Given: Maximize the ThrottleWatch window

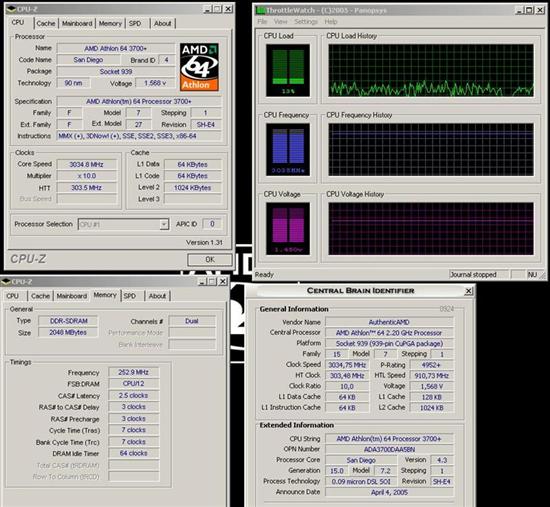Looking at the screenshot, I should [x=530, y=11].
